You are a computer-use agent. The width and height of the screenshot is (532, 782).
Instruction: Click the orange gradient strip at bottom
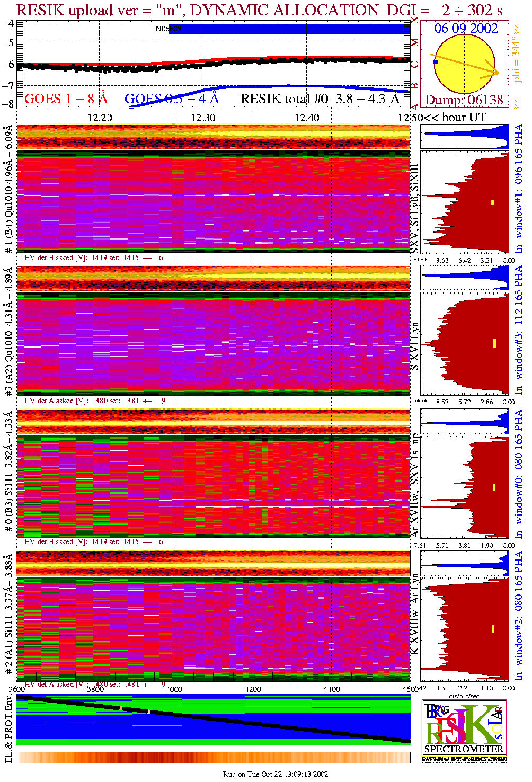(x=214, y=758)
